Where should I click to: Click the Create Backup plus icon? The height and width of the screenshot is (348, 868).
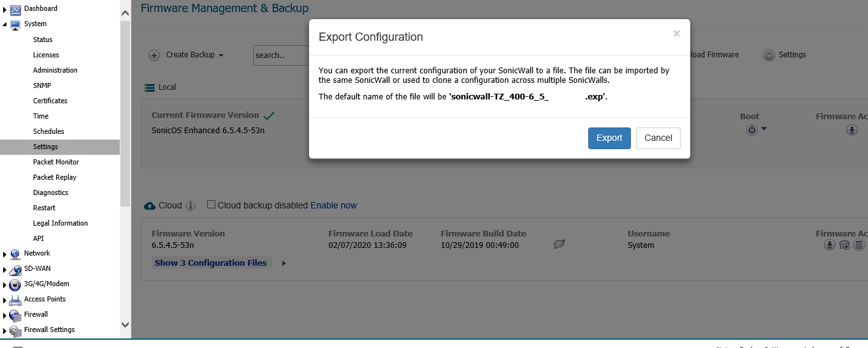[154, 55]
